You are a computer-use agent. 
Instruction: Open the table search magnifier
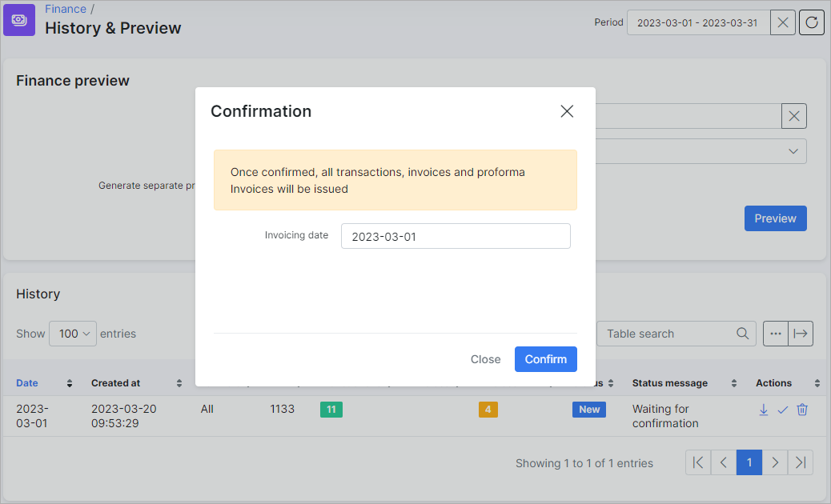742,334
